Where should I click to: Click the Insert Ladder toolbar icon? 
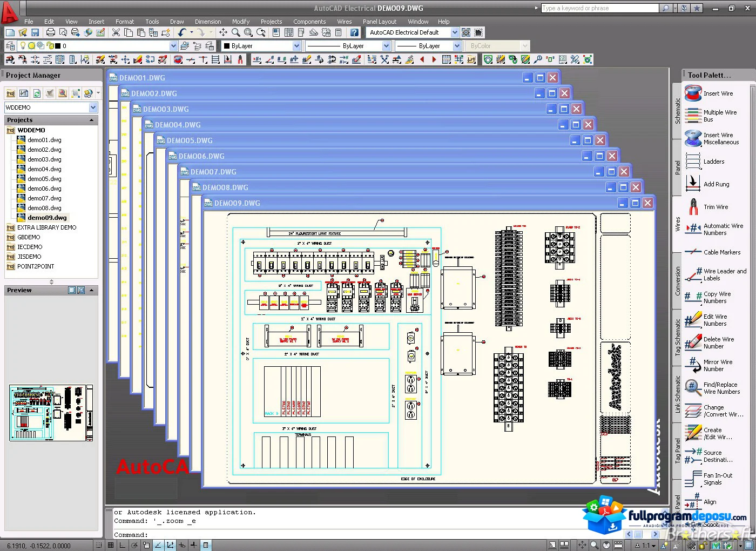[215, 59]
